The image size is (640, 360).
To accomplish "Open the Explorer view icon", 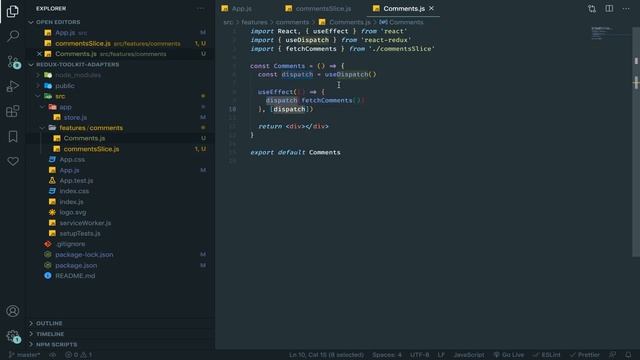I will 13,11.
